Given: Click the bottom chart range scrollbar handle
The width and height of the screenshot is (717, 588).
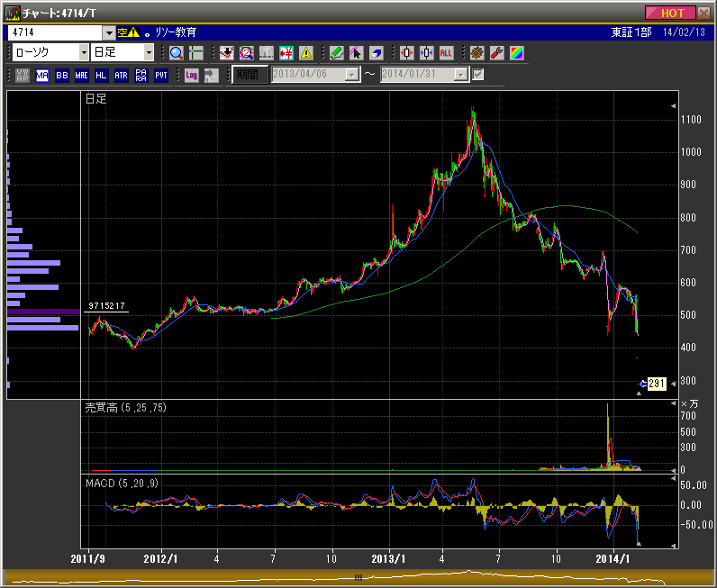Looking at the screenshot, I should [358, 577].
